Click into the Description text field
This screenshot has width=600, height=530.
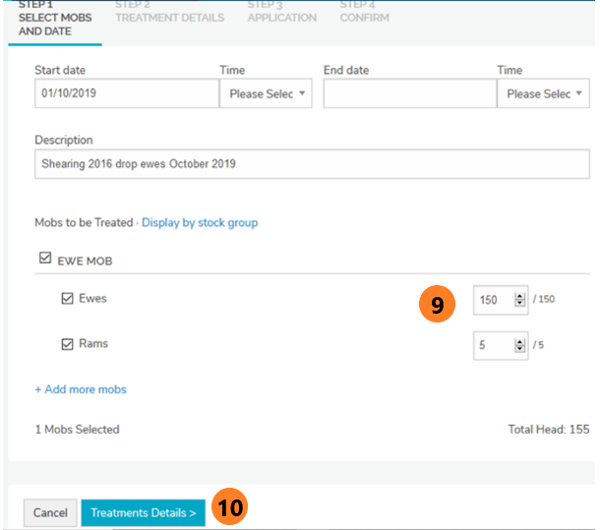(312, 164)
